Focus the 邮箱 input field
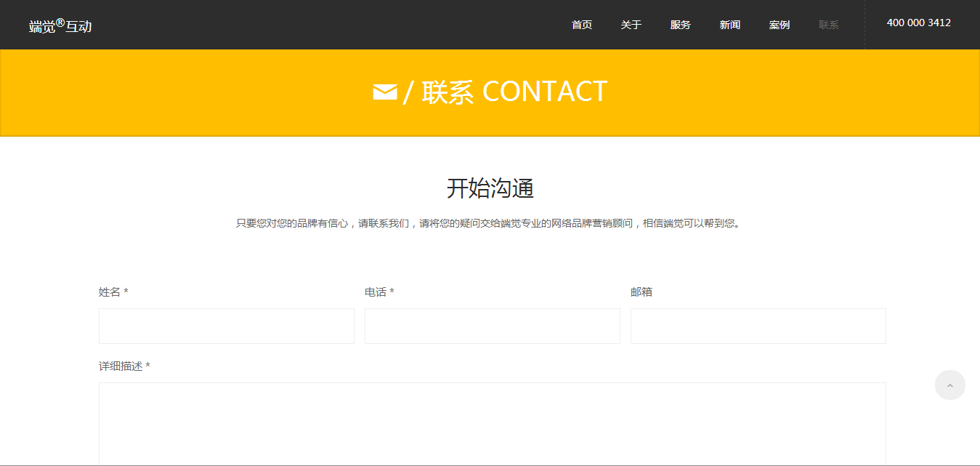The width and height of the screenshot is (980, 466). point(758,326)
